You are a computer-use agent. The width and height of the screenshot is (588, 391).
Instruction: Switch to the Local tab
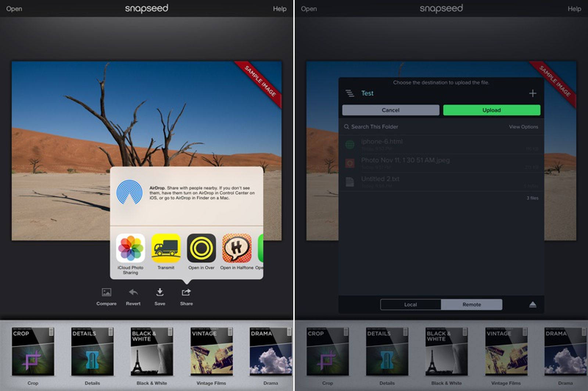(410, 304)
